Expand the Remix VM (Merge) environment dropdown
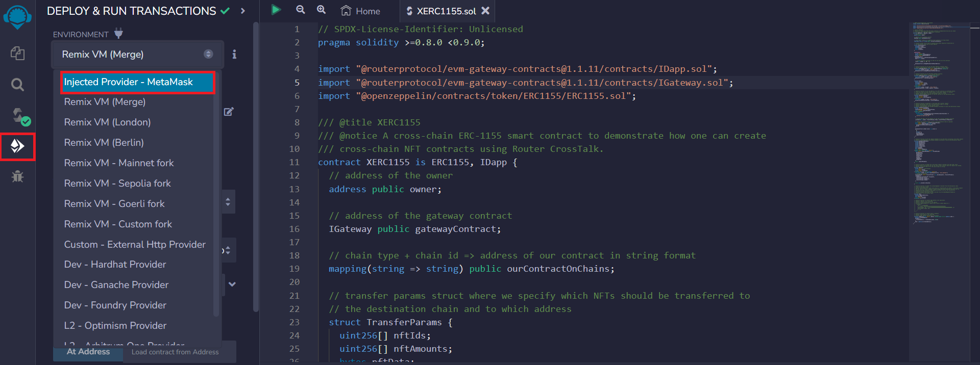The height and width of the screenshot is (365, 980). pyautogui.click(x=137, y=54)
